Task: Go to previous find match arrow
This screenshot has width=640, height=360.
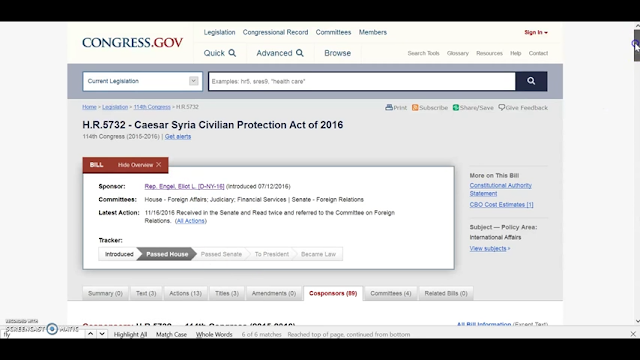Action: pyautogui.click(x=91, y=334)
